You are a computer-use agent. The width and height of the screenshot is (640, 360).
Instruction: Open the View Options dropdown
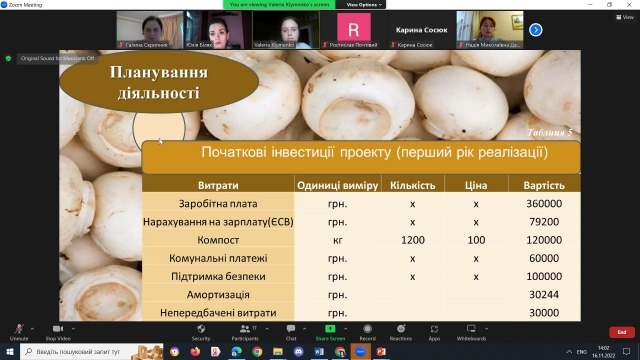pyautogui.click(x=364, y=5)
